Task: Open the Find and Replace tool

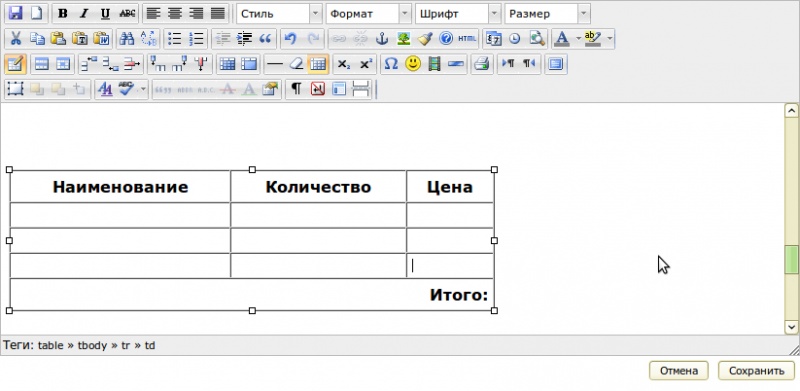Action: (148, 39)
